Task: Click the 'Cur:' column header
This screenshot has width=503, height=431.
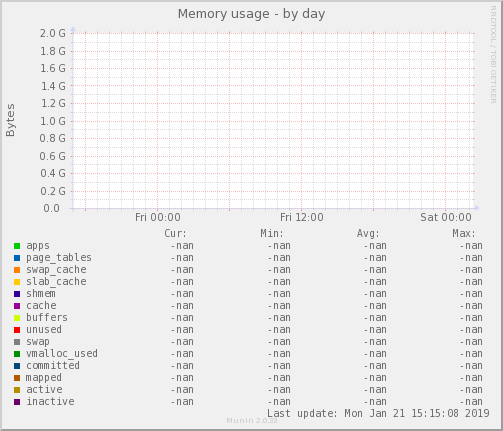Action: pos(175,233)
